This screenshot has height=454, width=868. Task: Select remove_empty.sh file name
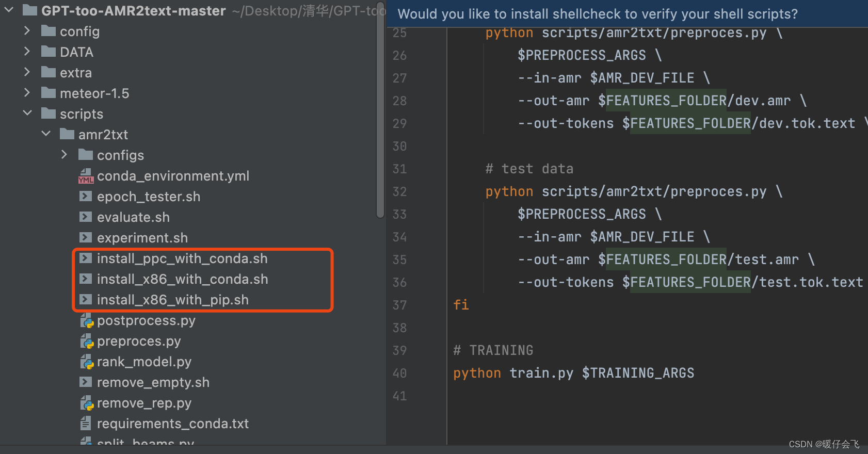153,382
